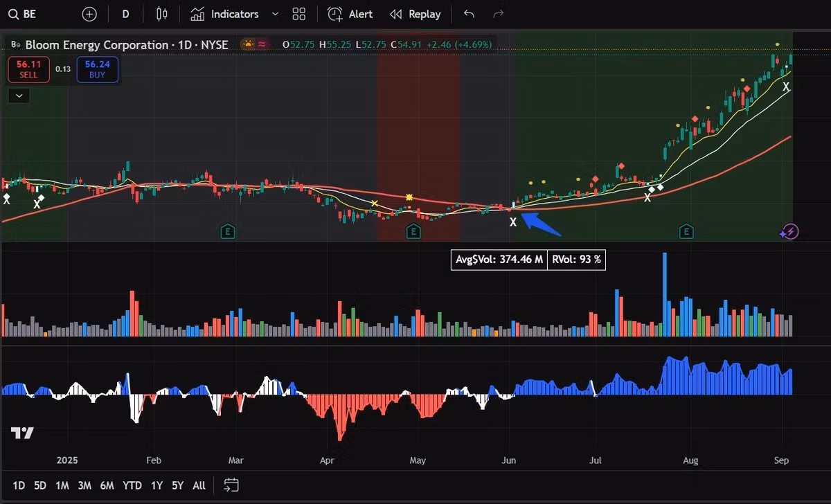
Task: Expand the collapsed indicator legend chevron
Action: (x=18, y=96)
